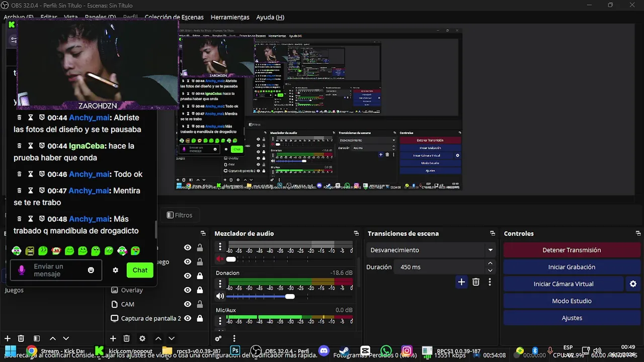644x362 pixels.
Task: Open Google Chrome from the taskbar
Action: 31,351
